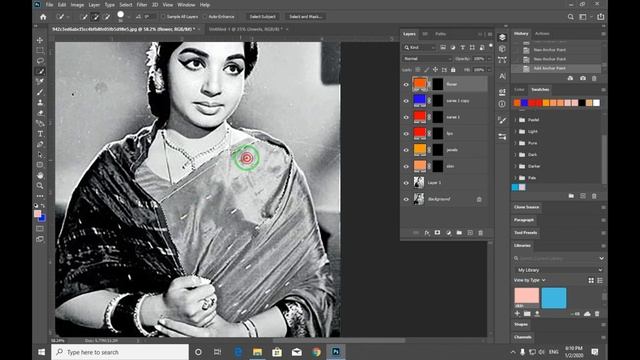Hide the saree 1 layer
640x360 pixels.
(406, 117)
